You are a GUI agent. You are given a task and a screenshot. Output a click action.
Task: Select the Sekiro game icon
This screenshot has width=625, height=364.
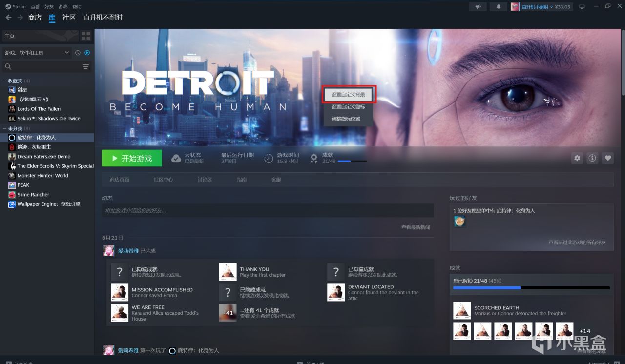coord(12,119)
